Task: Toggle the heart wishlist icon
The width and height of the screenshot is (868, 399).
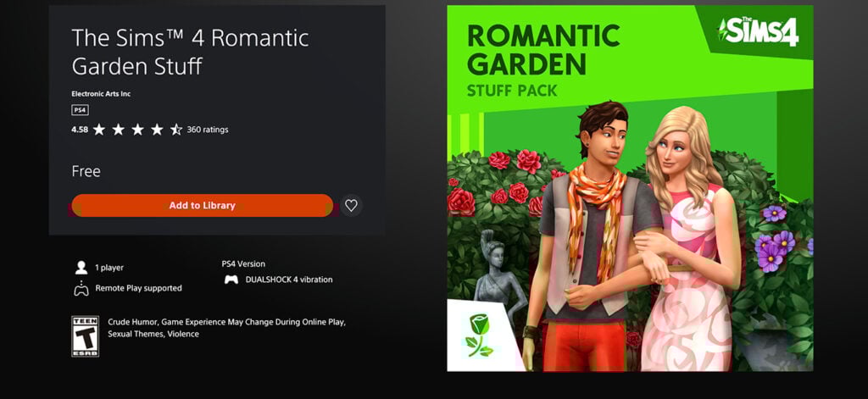Action: [352, 205]
